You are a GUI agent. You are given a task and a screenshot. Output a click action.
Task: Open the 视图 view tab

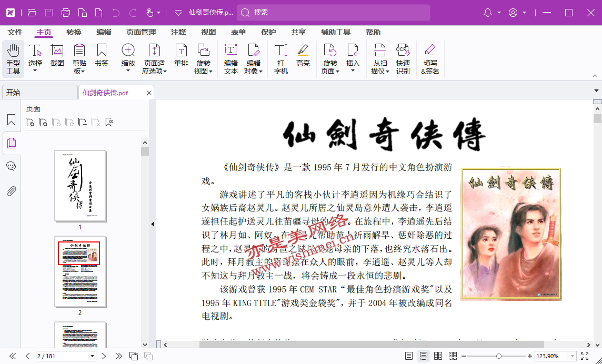point(208,32)
